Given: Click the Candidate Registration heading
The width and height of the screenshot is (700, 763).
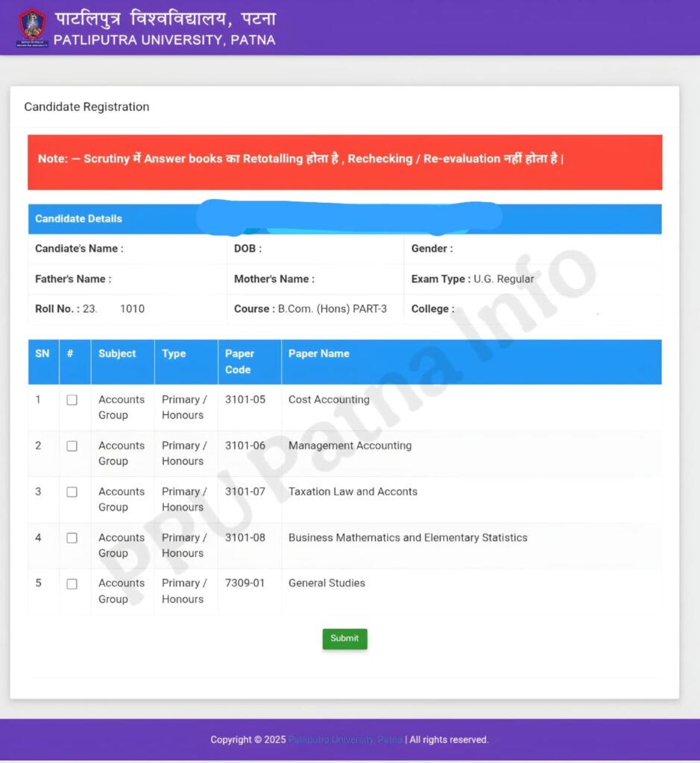Looking at the screenshot, I should coord(86,107).
